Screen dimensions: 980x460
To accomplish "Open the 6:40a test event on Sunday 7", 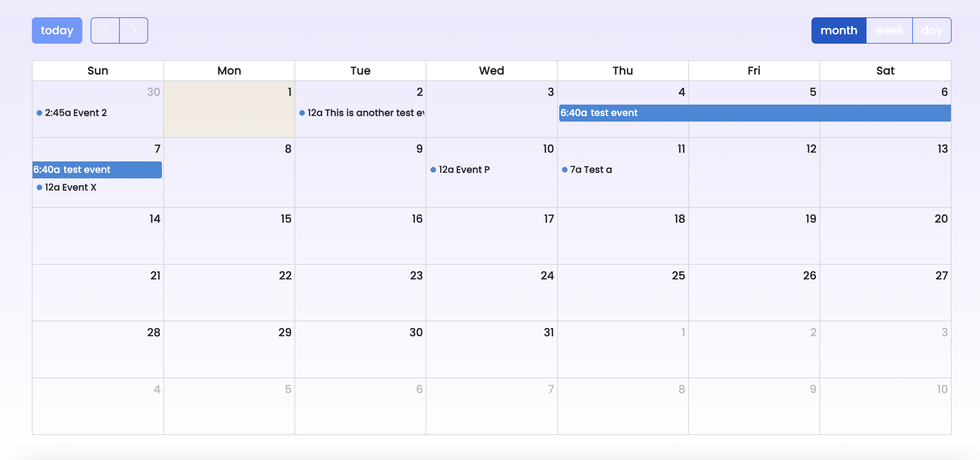I will [x=97, y=170].
